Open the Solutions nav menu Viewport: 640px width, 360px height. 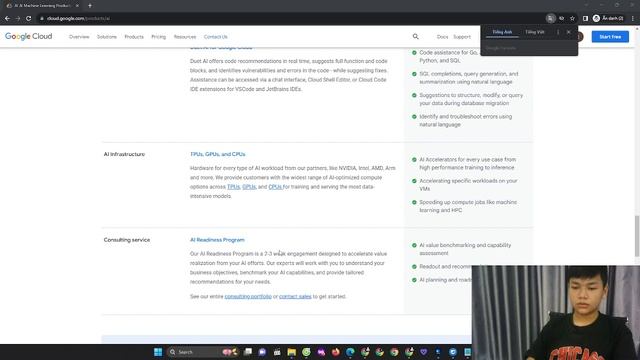point(107,37)
